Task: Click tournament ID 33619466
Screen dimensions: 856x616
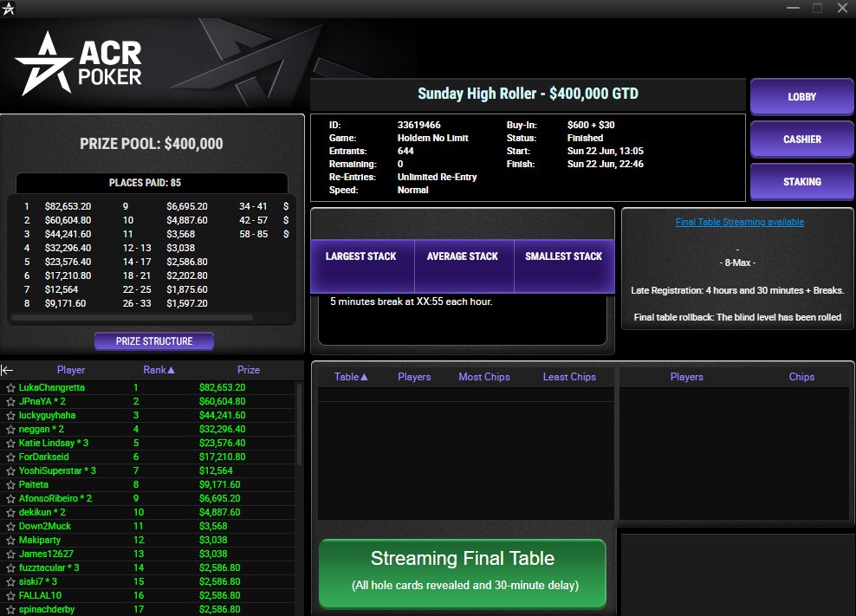Action: (x=418, y=125)
